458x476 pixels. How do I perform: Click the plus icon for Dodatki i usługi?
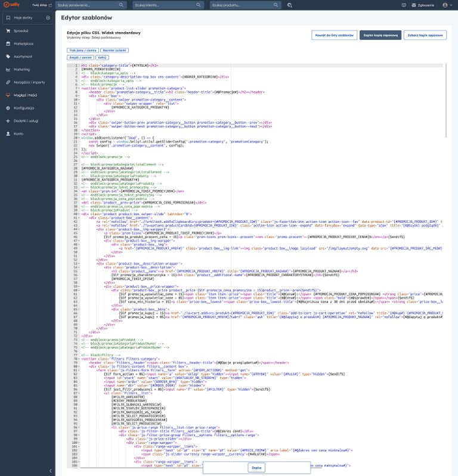(x=8, y=121)
